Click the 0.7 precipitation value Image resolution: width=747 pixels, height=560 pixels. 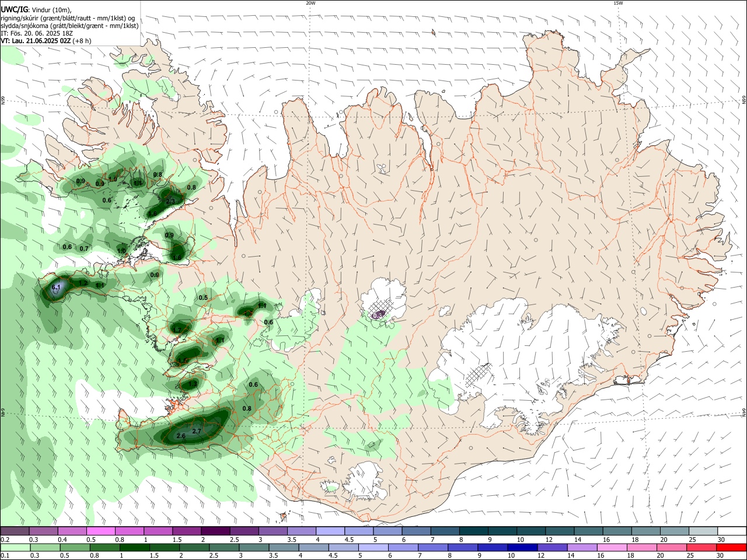click(84, 249)
